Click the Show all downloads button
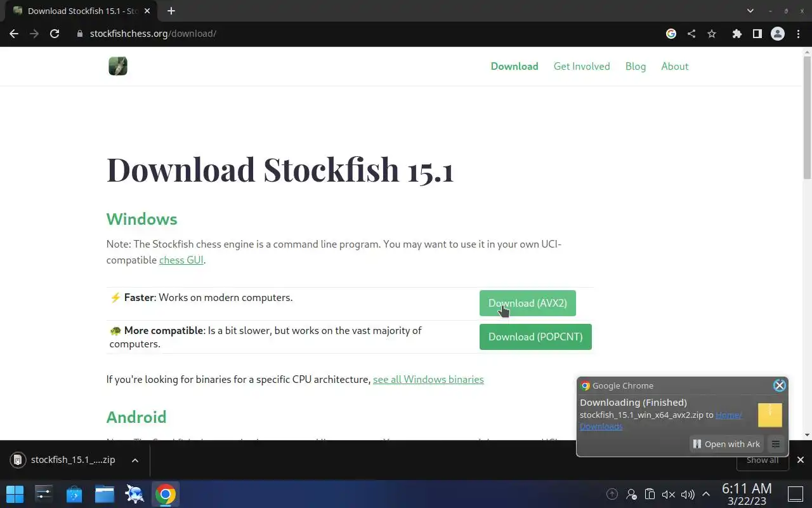 point(762,460)
